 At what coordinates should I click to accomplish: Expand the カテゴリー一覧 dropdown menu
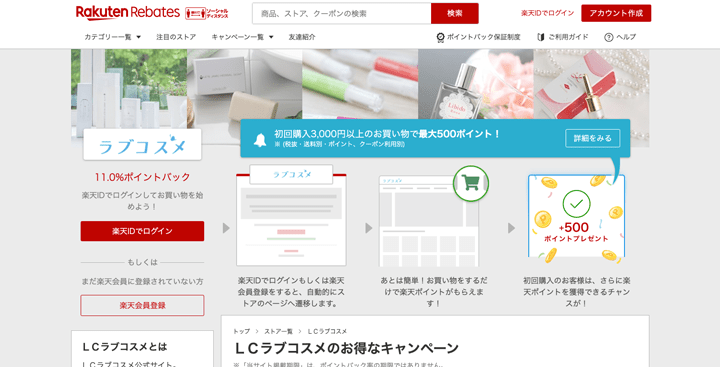pyautogui.click(x=112, y=37)
